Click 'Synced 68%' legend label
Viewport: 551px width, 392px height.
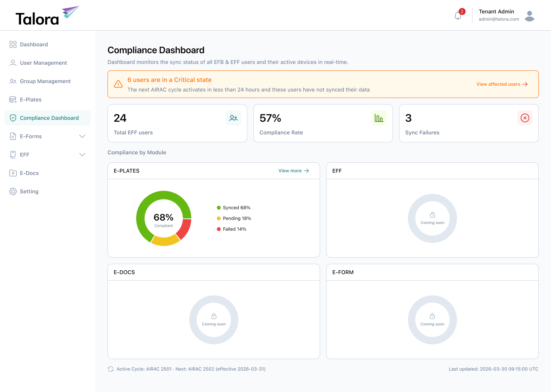pyautogui.click(x=236, y=208)
